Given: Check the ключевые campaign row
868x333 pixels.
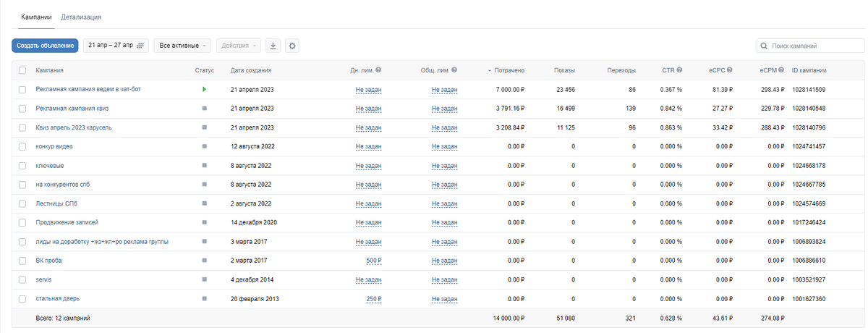Looking at the screenshot, I should [x=22, y=166].
